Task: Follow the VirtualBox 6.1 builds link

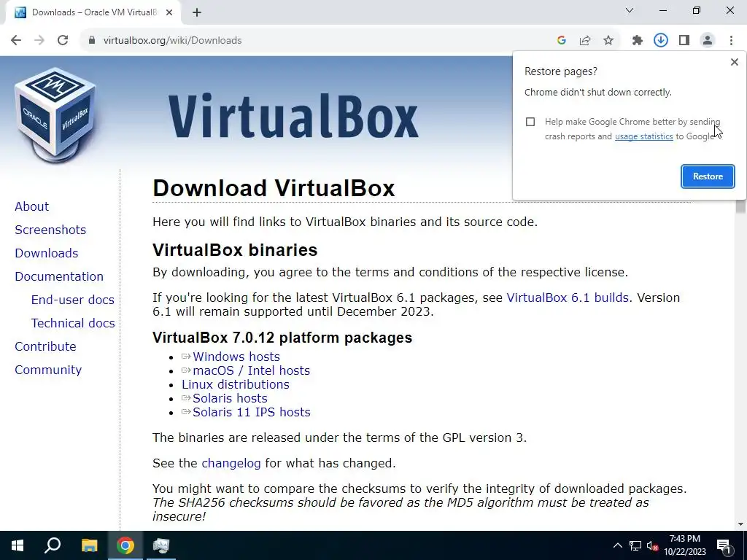Action: tap(568, 297)
